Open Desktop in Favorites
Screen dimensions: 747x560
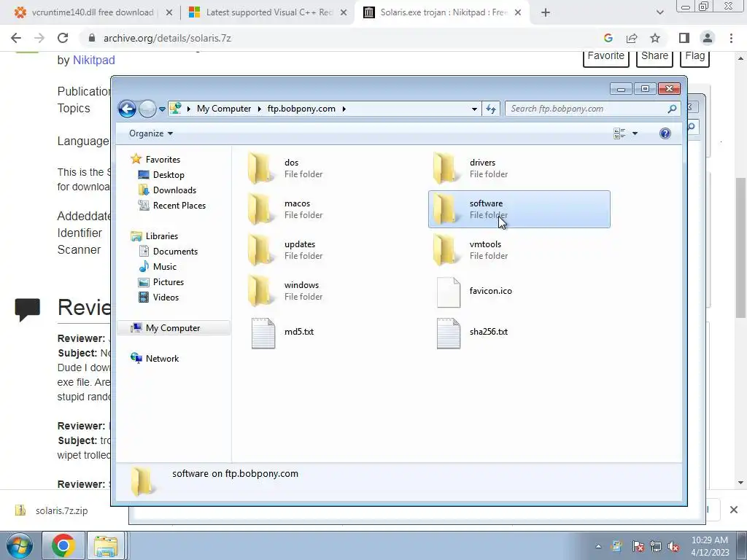tap(169, 175)
